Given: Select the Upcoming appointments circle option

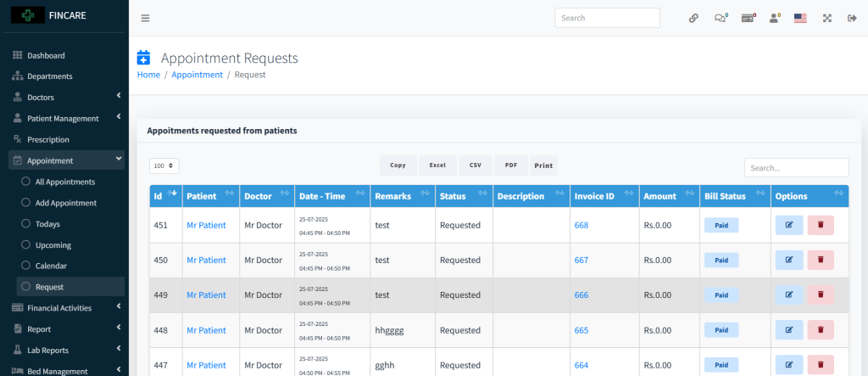Looking at the screenshot, I should [25, 245].
